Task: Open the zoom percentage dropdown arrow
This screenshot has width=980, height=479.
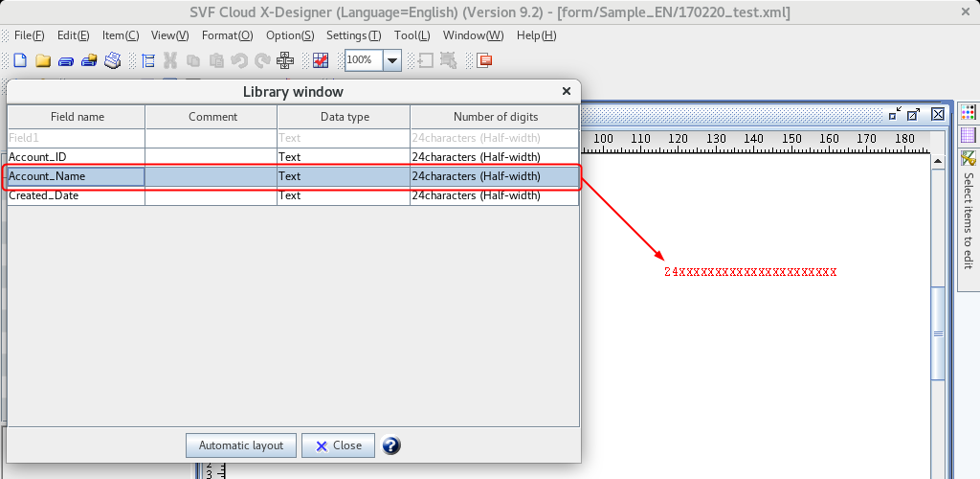Action: pyautogui.click(x=391, y=60)
